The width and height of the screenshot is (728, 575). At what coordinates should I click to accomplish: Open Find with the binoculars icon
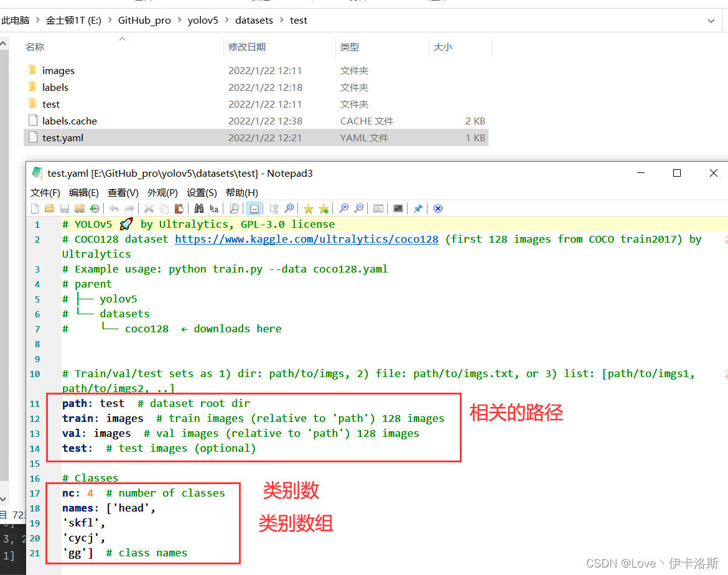tap(198, 208)
